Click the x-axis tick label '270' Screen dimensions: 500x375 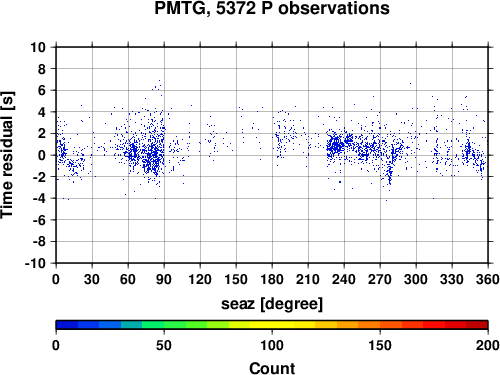380,279
